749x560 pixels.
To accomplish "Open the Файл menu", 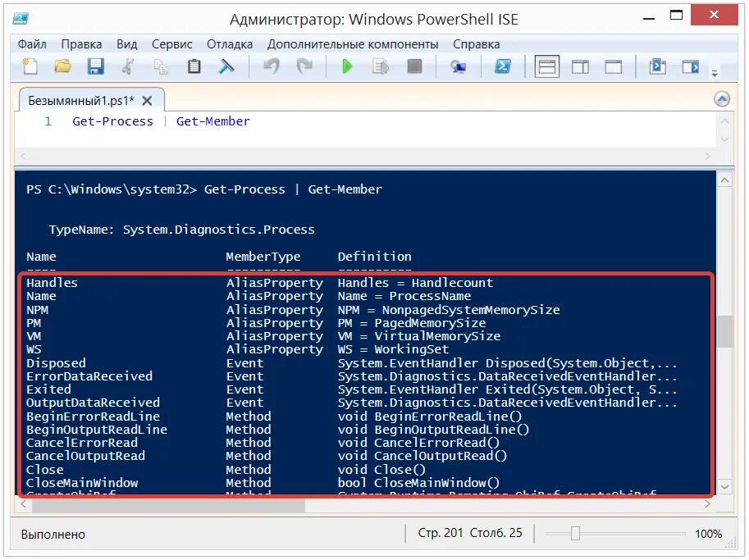I will (32, 44).
